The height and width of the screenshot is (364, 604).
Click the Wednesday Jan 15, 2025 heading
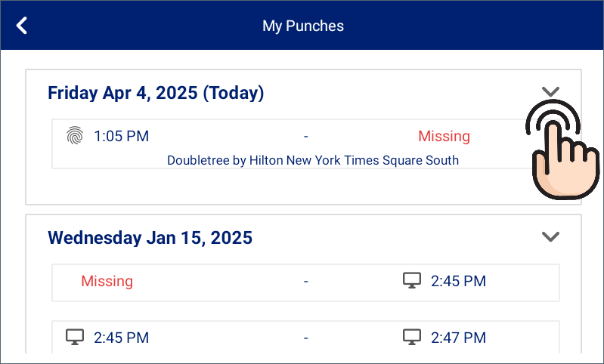pyautogui.click(x=150, y=238)
